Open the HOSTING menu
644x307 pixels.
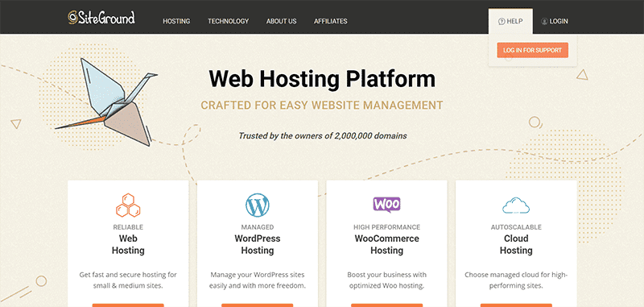(x=176, y=22)
